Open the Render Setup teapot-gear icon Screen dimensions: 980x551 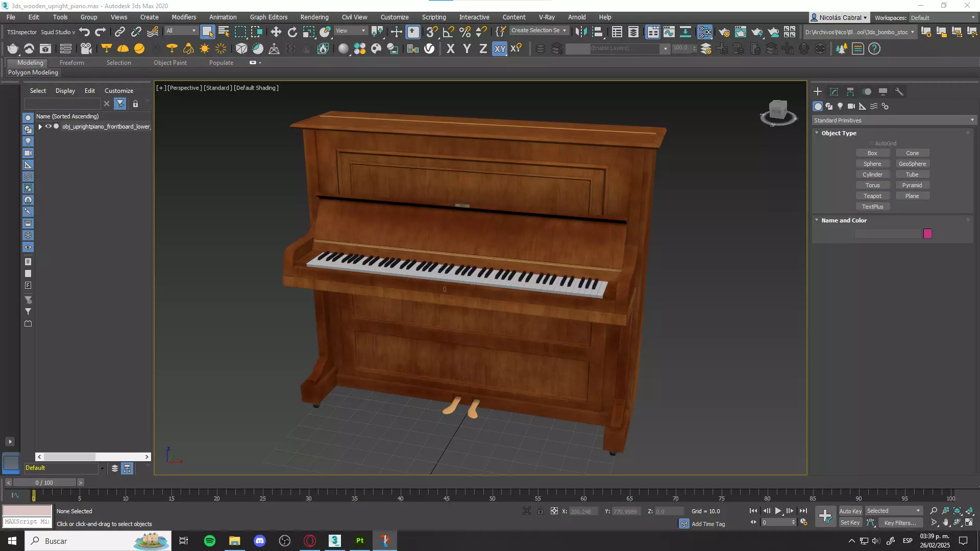coord(724,32)
